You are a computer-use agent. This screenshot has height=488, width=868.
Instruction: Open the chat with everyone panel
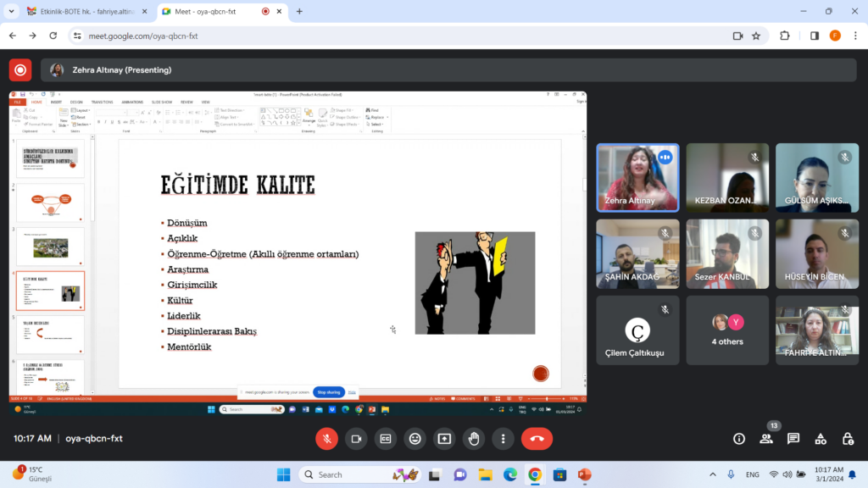[793, 438]
